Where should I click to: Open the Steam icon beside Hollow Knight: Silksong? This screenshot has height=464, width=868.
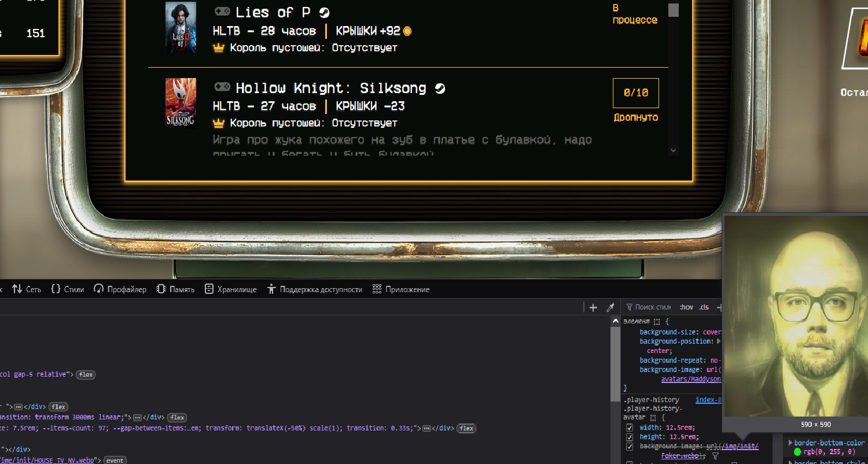[440, 89]
